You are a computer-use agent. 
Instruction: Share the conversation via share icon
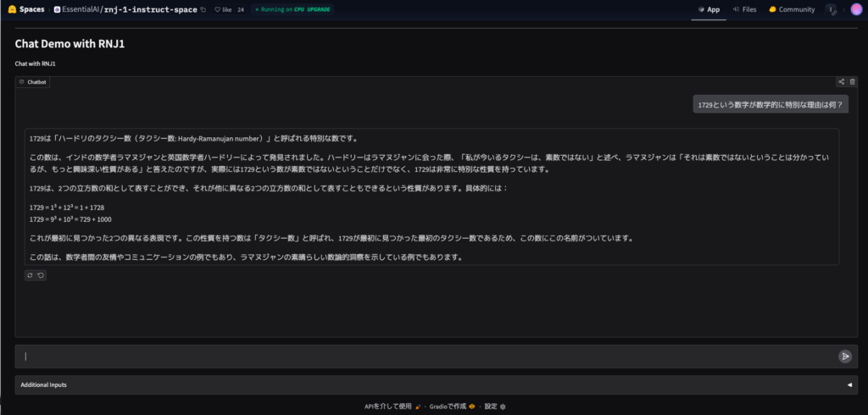[x=841, y=82]
